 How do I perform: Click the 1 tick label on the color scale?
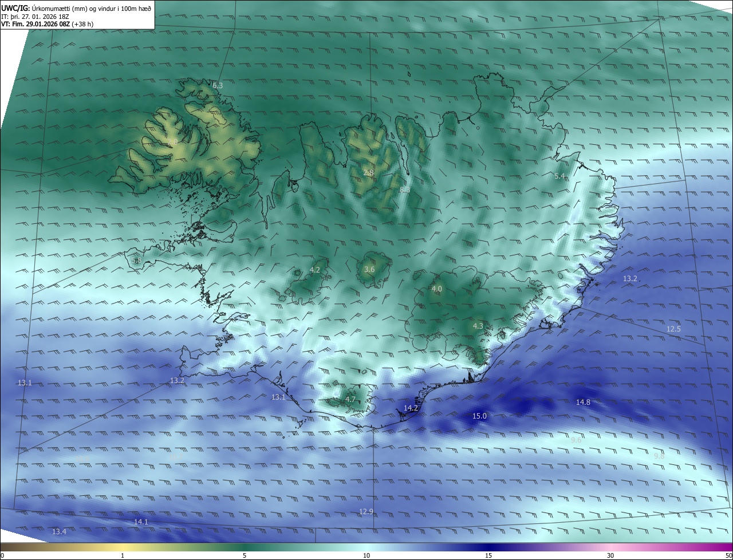[x=123, y=555]
